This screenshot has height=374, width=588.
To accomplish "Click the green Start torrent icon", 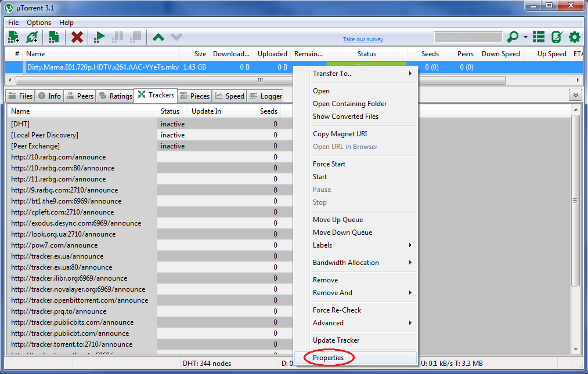I will 99,37.
